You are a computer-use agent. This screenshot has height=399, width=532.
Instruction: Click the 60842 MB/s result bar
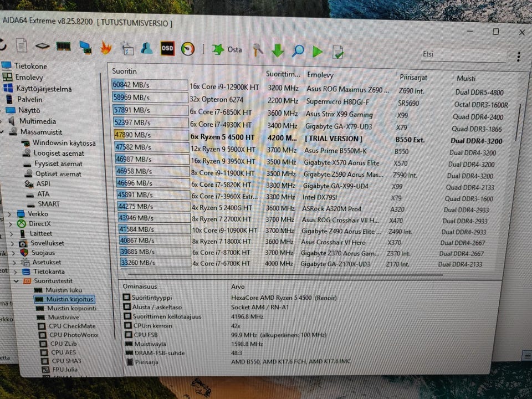click(x=150, y=84)
